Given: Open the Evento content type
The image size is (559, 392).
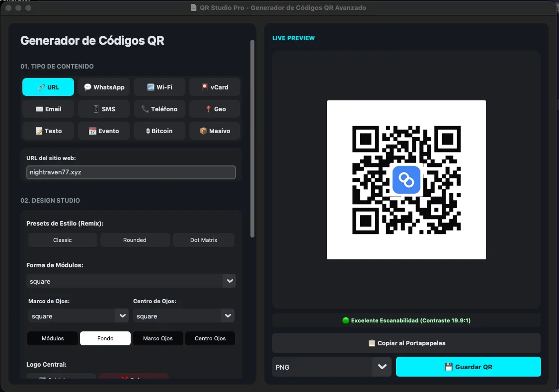Looking at the screenshot, I should tap(104, 131).
